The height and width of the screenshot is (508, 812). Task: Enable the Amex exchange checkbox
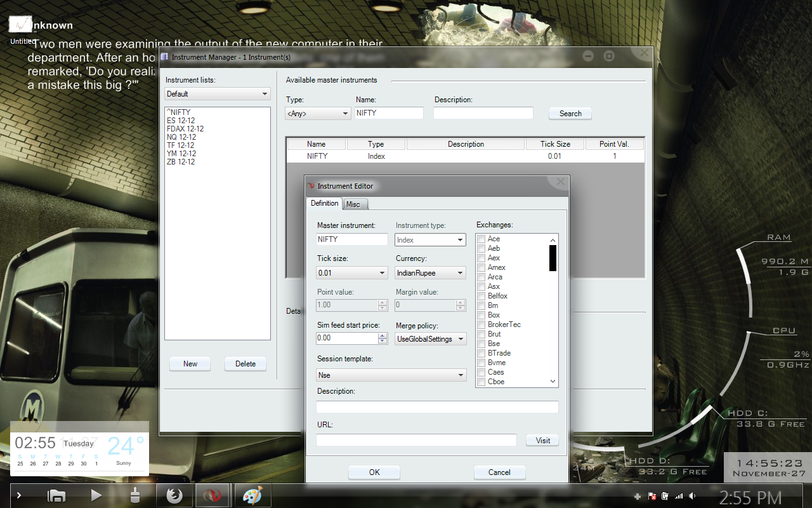pos(481,267)
